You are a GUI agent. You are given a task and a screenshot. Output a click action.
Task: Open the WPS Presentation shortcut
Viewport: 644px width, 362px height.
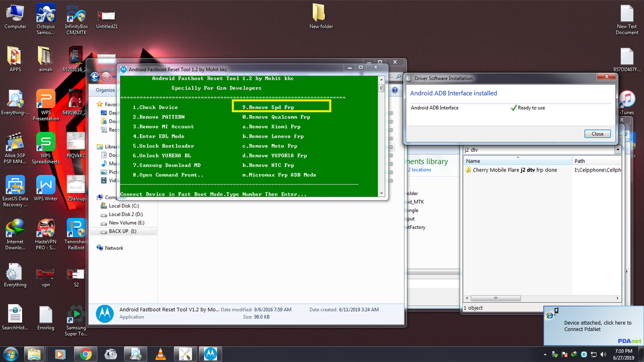pos(45,105)
